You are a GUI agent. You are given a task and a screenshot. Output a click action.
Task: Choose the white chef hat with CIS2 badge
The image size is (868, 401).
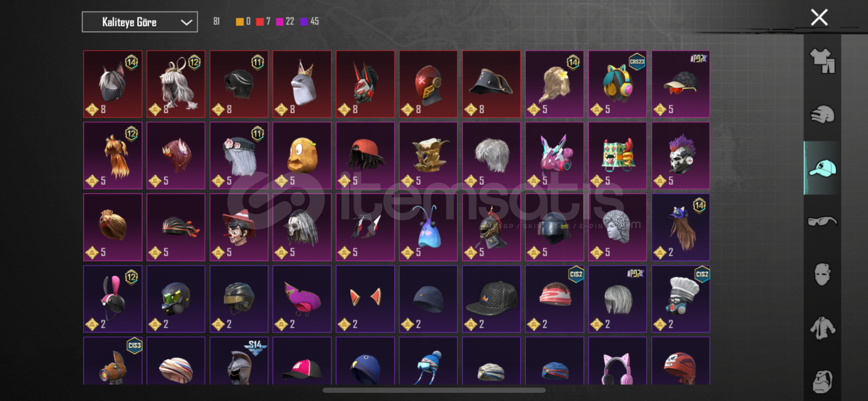click(681, 299)
